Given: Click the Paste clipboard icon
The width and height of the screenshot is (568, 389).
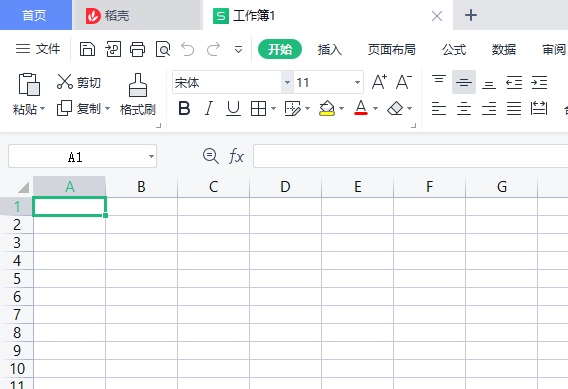Looking at the screenshot, I should click(29, 84).
